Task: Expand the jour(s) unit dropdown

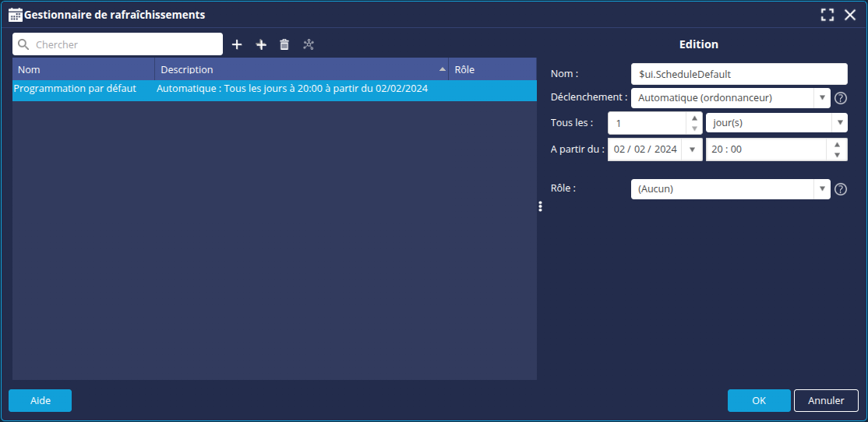Action: coord(839,123)
